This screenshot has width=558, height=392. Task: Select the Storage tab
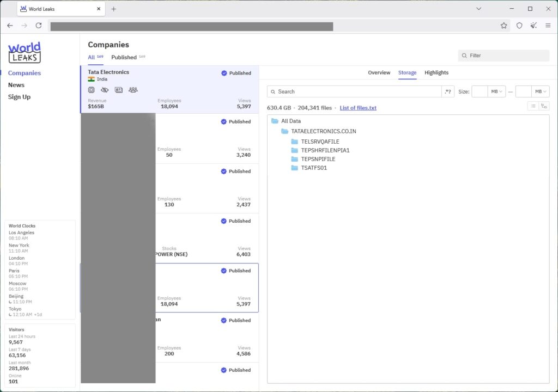[x=407, y=72]
